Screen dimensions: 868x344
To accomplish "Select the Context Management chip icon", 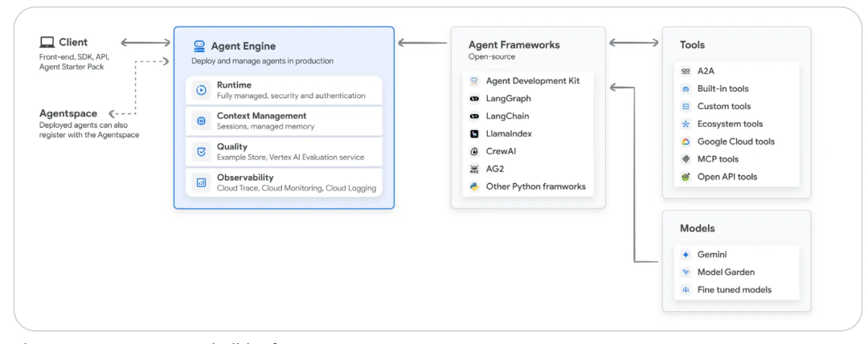I will point(202,121).
